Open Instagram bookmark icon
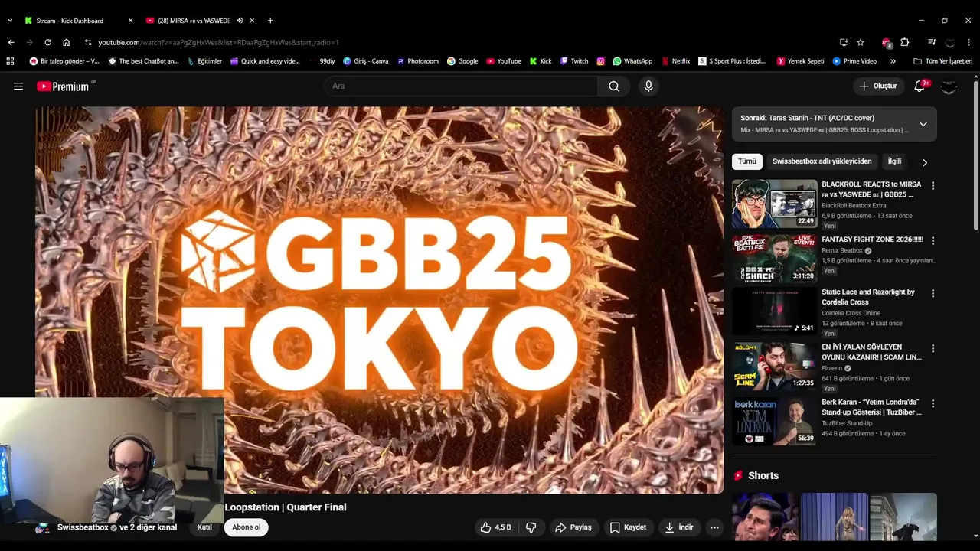 point(600,61)
